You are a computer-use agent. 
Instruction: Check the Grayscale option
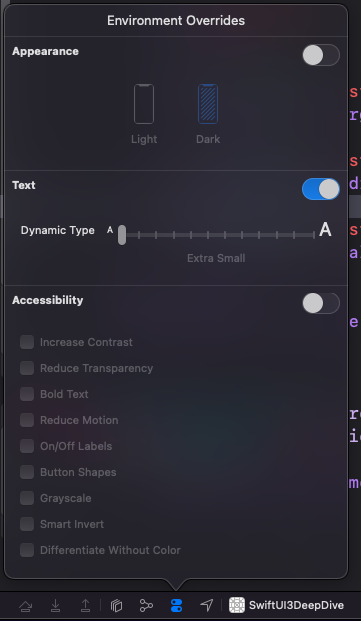[x=27, y=498]
